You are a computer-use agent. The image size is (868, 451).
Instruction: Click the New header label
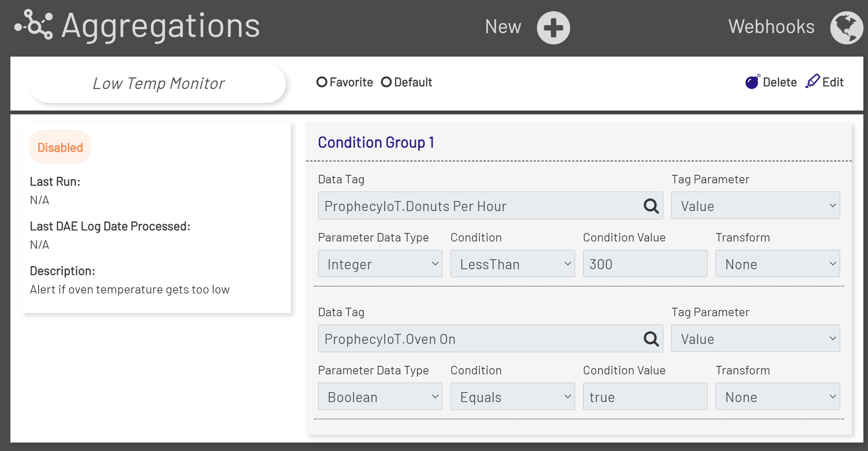pos(503,27)
